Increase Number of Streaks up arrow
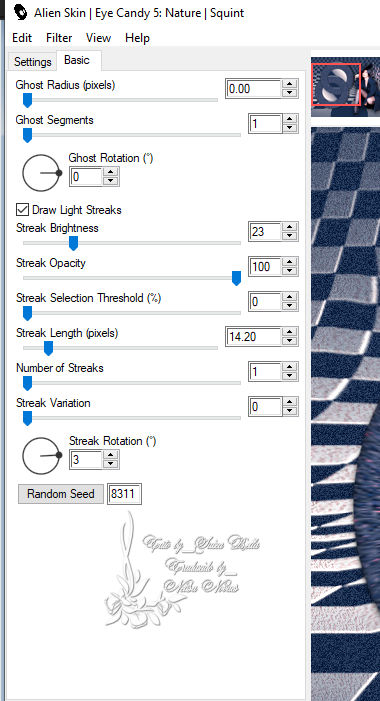380x701 pixels. pyautogui.click(x=290, y=367)
